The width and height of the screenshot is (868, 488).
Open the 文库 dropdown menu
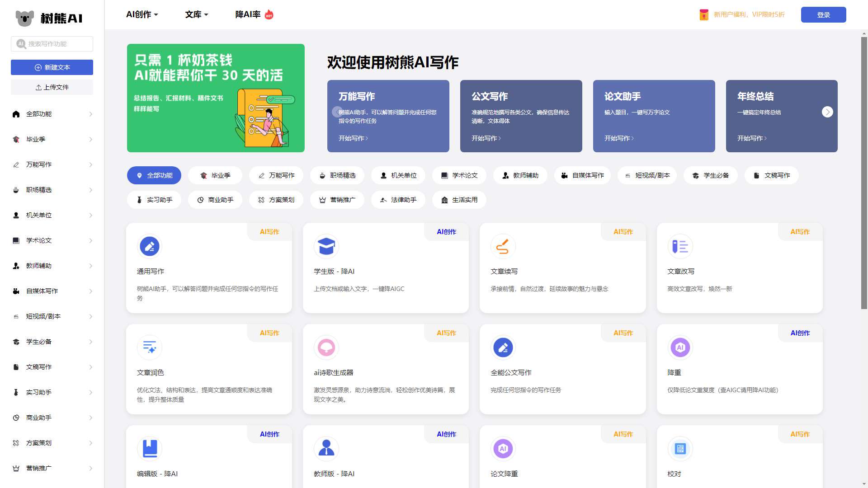(197, 14)
